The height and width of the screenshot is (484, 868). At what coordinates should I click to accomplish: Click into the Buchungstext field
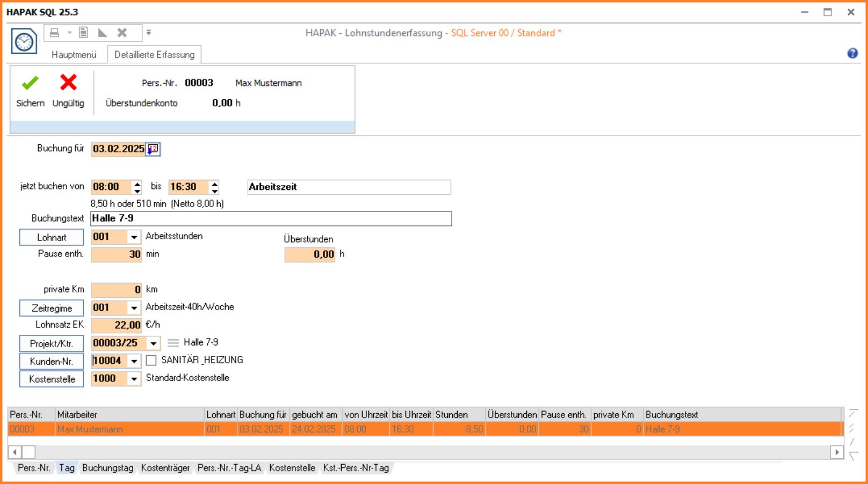pyautogui.click(x=271, y=218)
